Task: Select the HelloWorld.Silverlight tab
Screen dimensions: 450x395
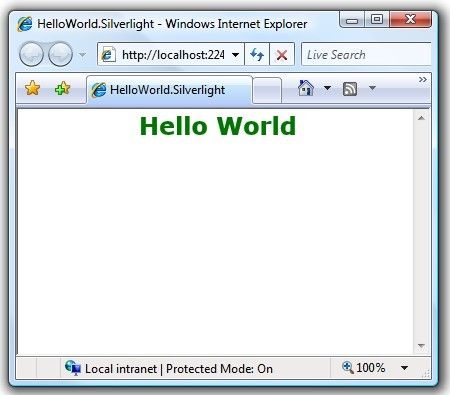Action: pyautogui.click(x=169, y=90)
